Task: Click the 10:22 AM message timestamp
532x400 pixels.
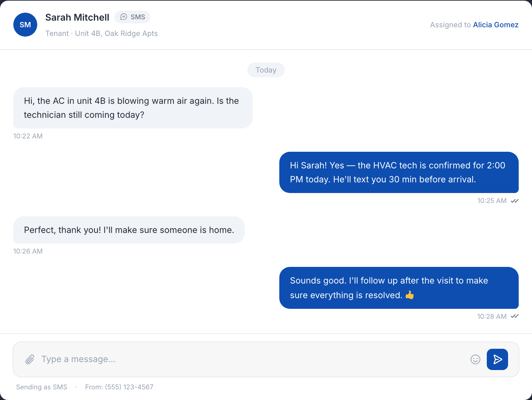Action: click(28, 136)
